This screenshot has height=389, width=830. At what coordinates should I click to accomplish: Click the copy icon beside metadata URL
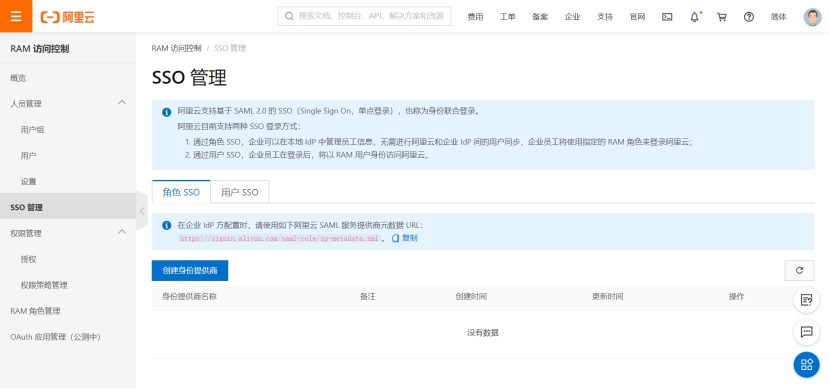pyautogui.click(x=395, y=238)
